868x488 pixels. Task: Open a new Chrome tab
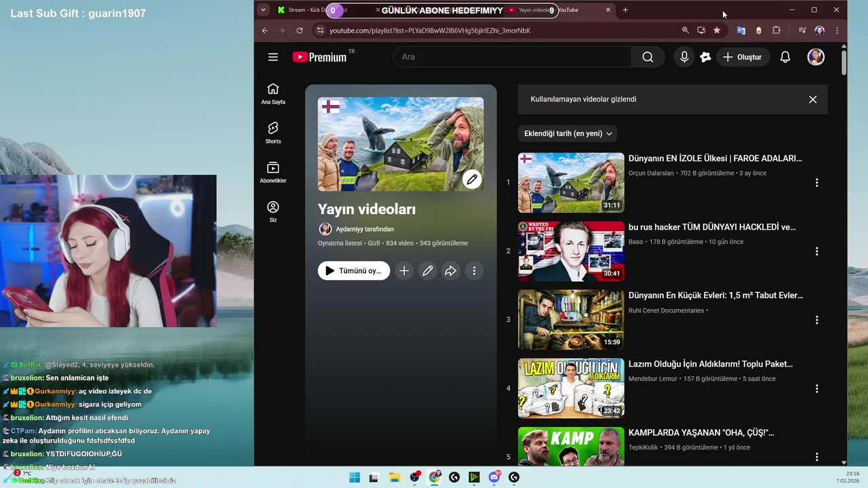(625, 9)
